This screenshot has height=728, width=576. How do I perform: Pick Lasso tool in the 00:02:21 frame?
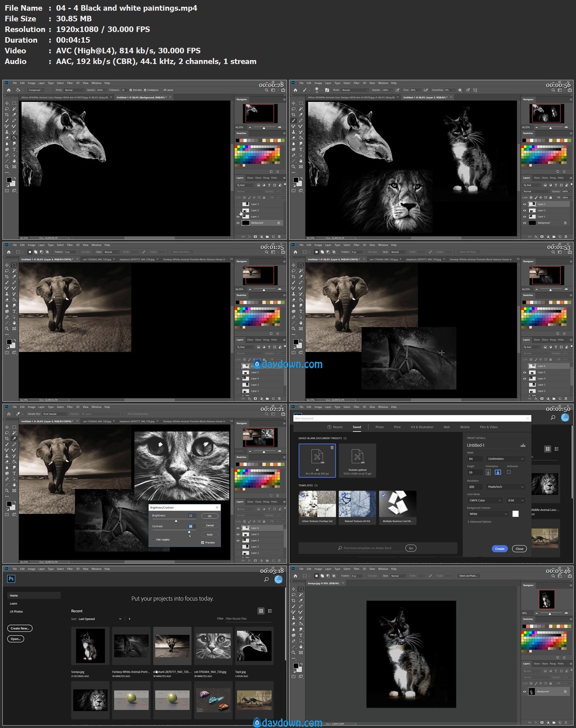[x=7, y=433]
